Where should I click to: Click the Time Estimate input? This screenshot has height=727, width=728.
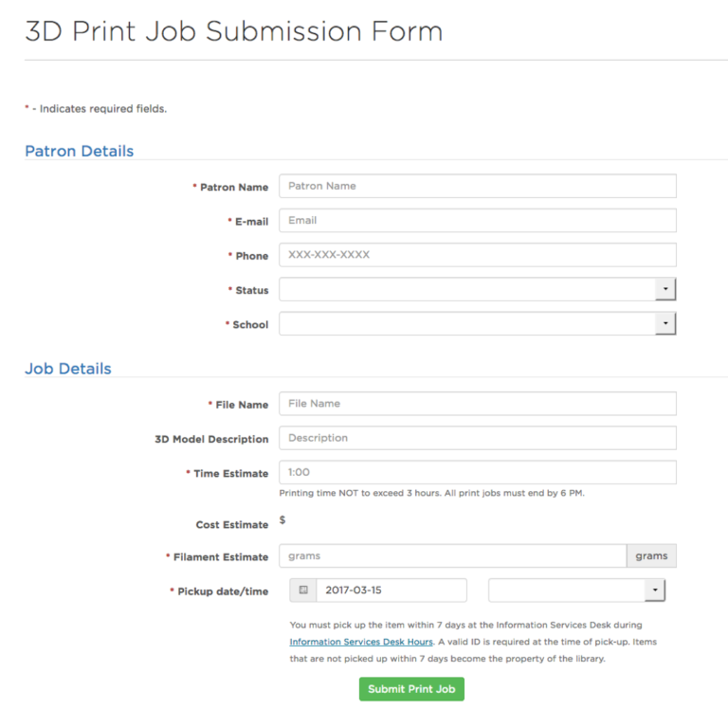pyautogui.click(x=477, y=472)
